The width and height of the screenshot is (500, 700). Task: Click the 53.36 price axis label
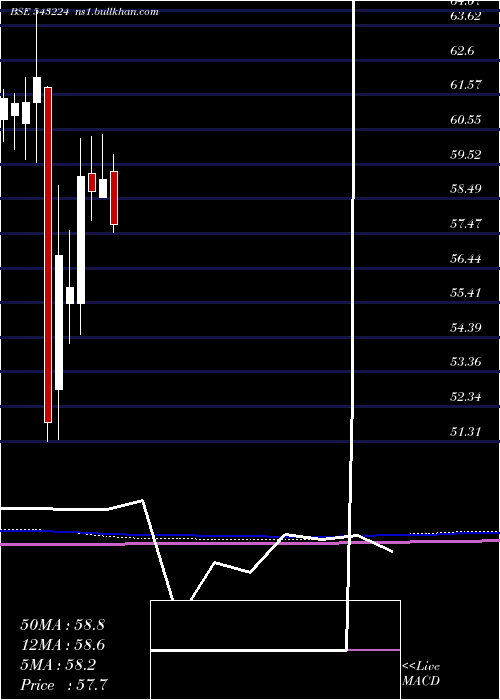[x=466, y=361]
